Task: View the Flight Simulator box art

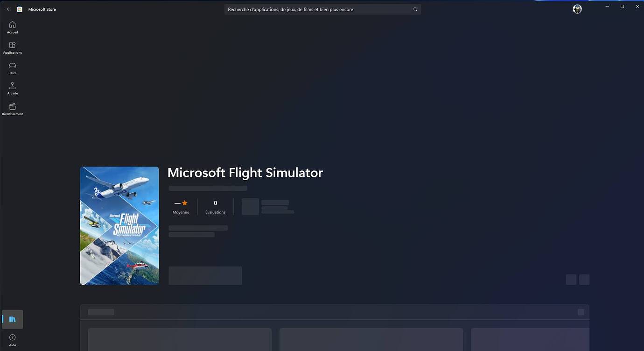Action: (x=119, y=225)
